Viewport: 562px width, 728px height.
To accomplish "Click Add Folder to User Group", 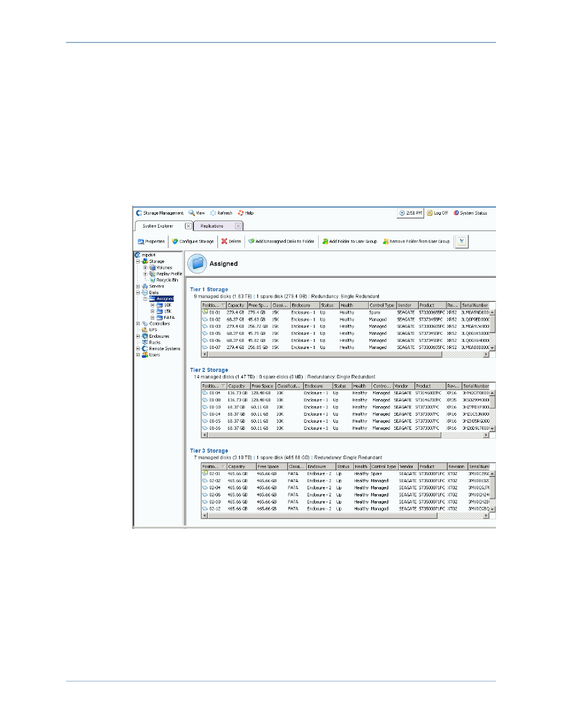I will pyautogui.click(x=349, y=241).
